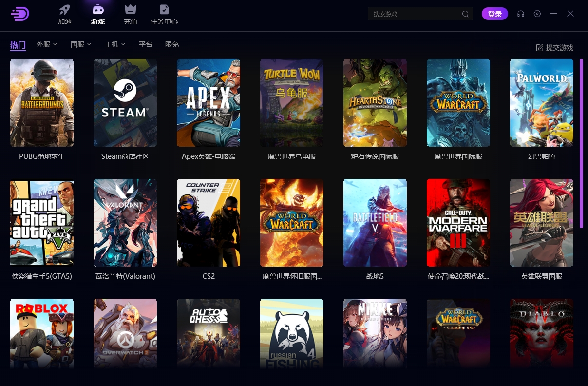Click the purple vertical scrollbar

[x=581, y=143]
